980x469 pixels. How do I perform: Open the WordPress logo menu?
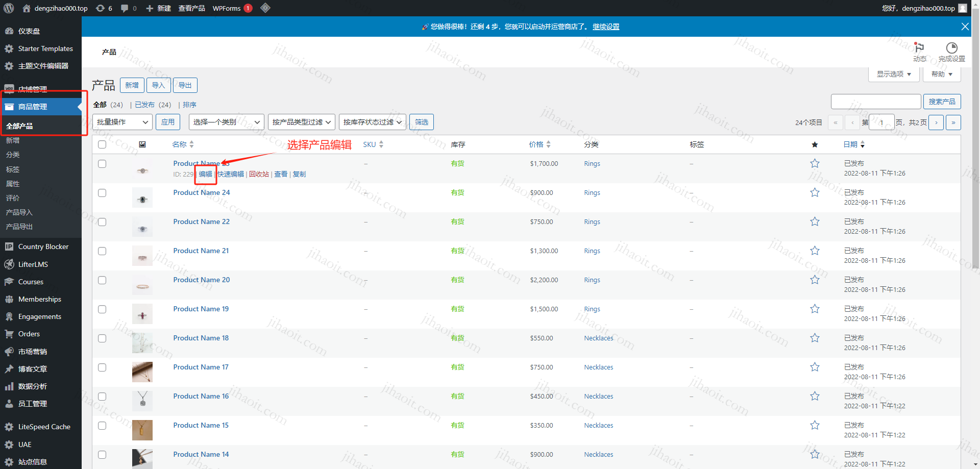coord(9,8)
